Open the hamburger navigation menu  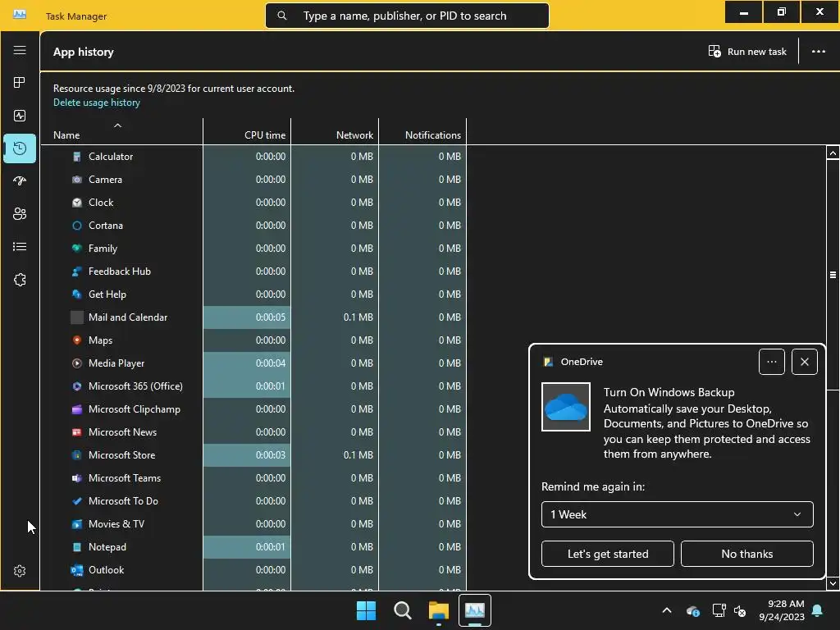coord(20,50)
